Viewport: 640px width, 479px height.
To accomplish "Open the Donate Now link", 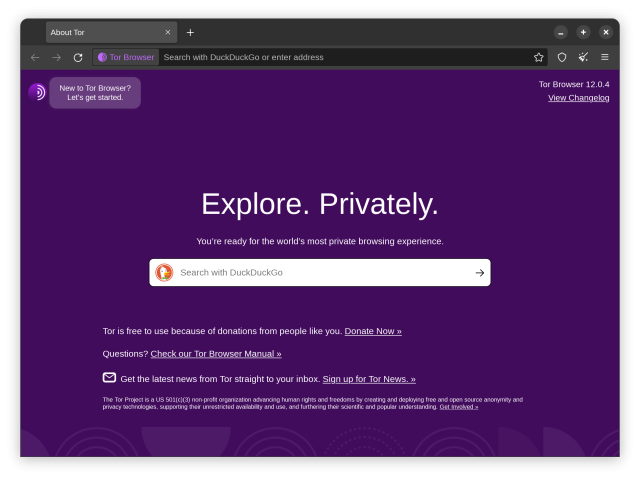I will (373, 331).
